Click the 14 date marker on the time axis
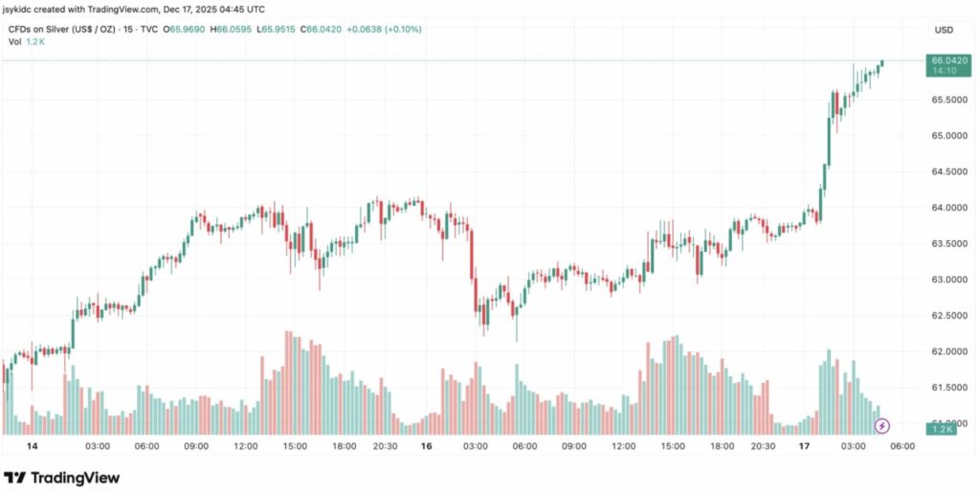This screenshot has width=980, height=493. (33, 446)
